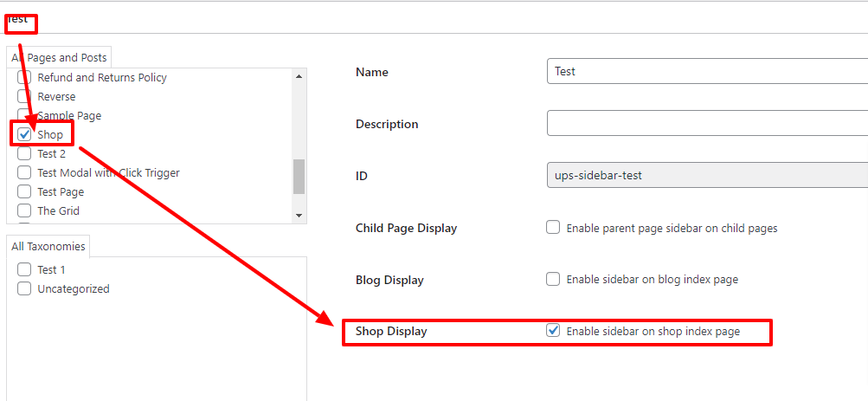868x401 pixels.
Task: Enable sidebar on blog index page
Action: tap(553, 279)
